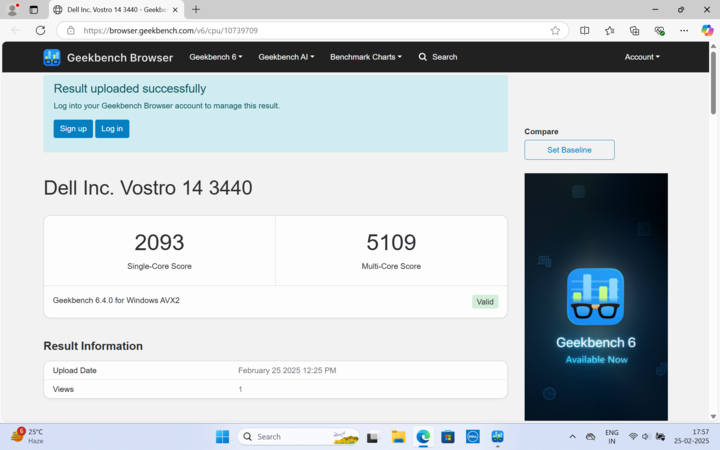The image size is (720, 450).
Task: Open the Dell app on the taskbar
Action: (x=472, y=437)
